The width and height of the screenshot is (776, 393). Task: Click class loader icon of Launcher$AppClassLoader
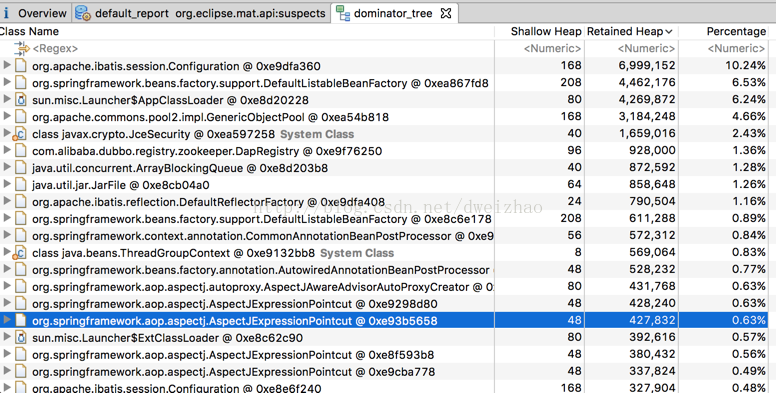[x=20, y=99]
